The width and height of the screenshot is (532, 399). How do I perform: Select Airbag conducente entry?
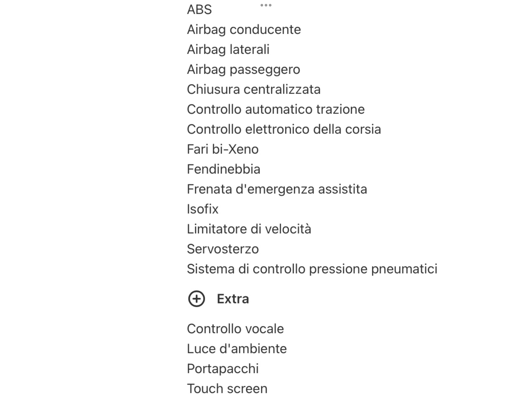(244, 29)
